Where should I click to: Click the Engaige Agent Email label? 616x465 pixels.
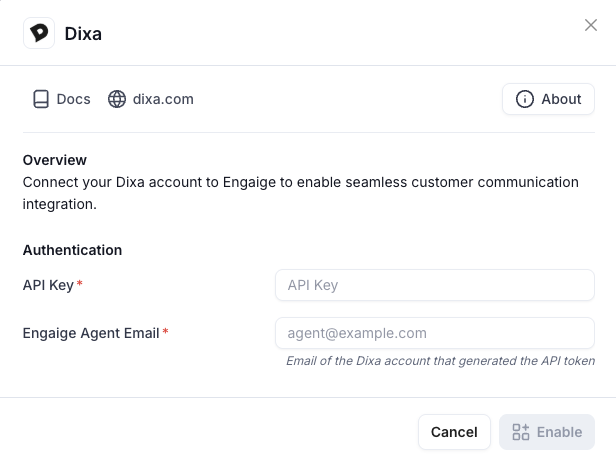click(x=91, y=333)
